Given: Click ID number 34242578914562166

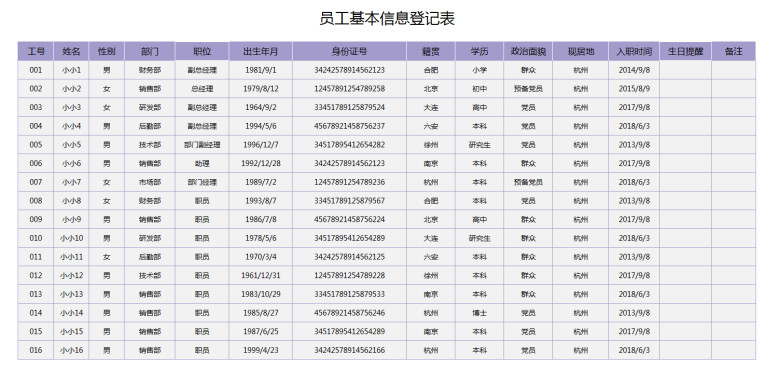Looking at the screenshot, I should coord(349,350).
